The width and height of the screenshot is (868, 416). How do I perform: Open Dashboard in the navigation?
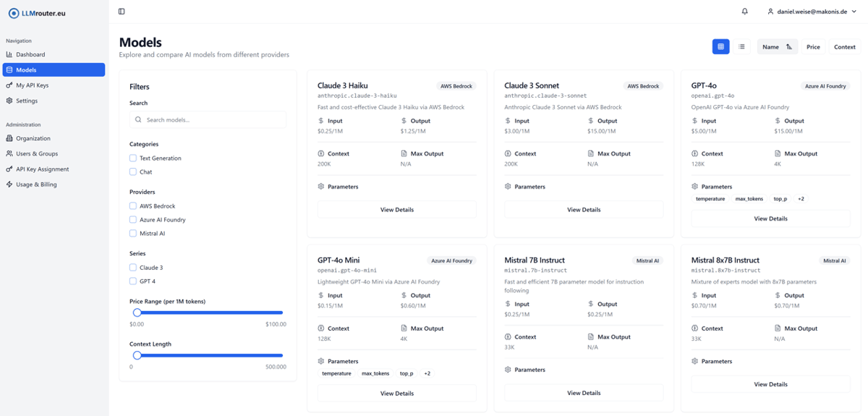tap(54, 54)
